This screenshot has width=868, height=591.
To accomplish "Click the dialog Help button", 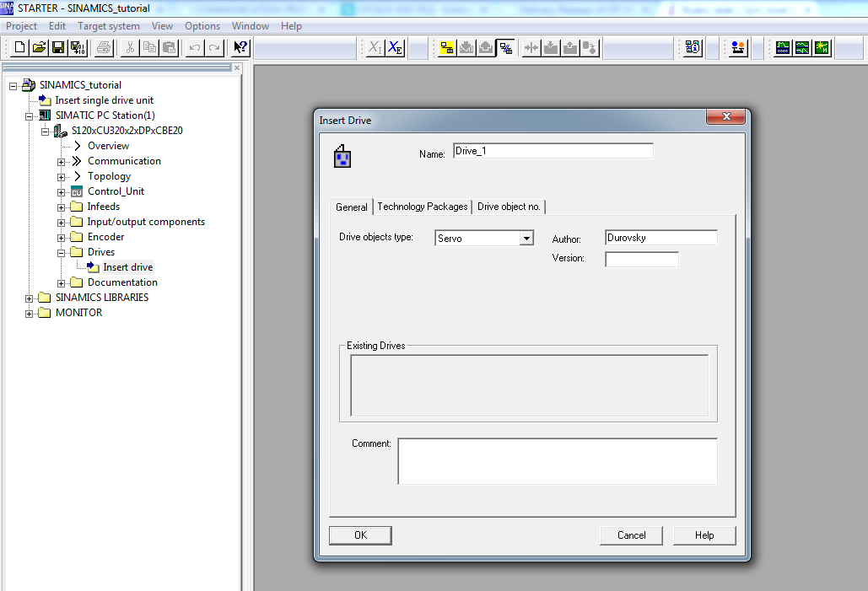I will pyautogui.click(x=704, y=535).
